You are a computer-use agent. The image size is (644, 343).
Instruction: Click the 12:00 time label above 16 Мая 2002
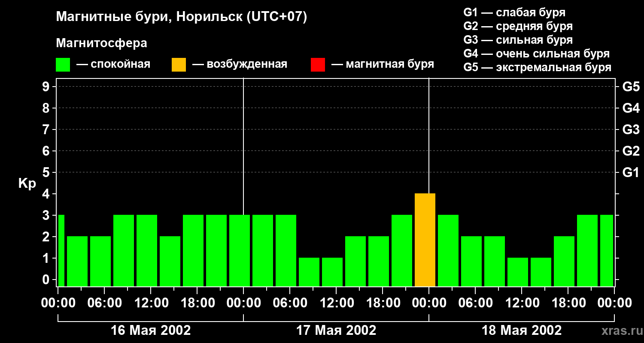coord(151,303)
